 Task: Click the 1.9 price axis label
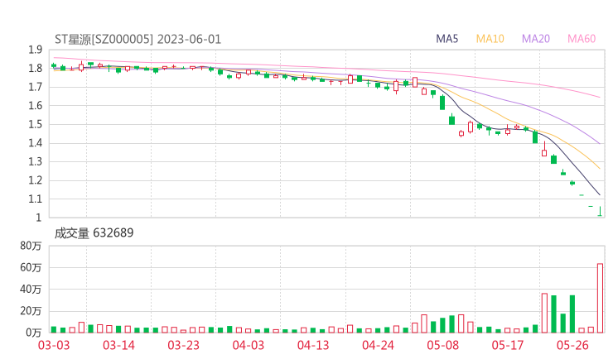pos(35,50)
